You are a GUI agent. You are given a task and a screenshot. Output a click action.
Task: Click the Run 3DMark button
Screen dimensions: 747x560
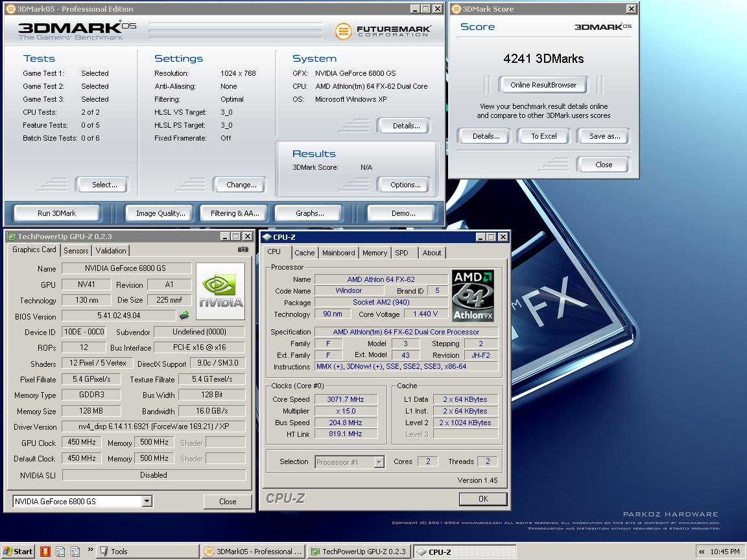pyautogui.click(x=56, y=213)
